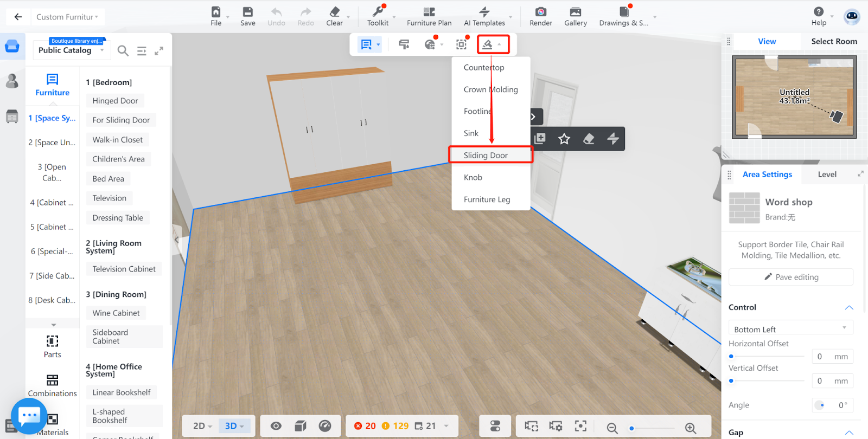The image size is (868, 439).
Task: Click the star favorite icon
Action: tap(564, 139)
